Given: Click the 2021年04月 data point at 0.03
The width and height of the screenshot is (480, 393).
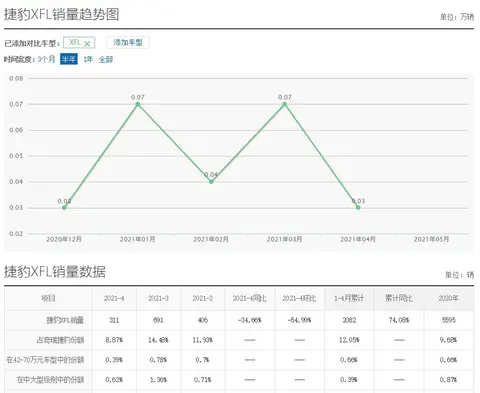Looking at the screenshot, I should [358, 207].
